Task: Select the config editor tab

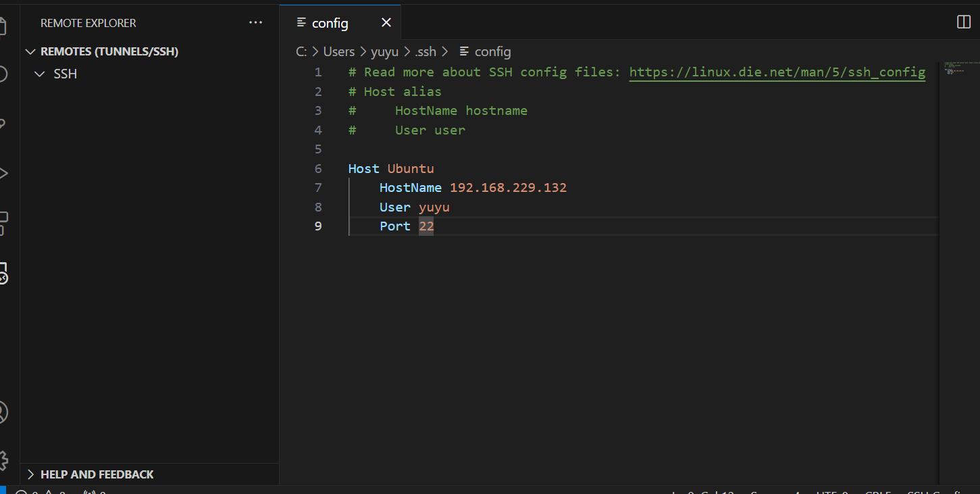Action: coord(340,23)
